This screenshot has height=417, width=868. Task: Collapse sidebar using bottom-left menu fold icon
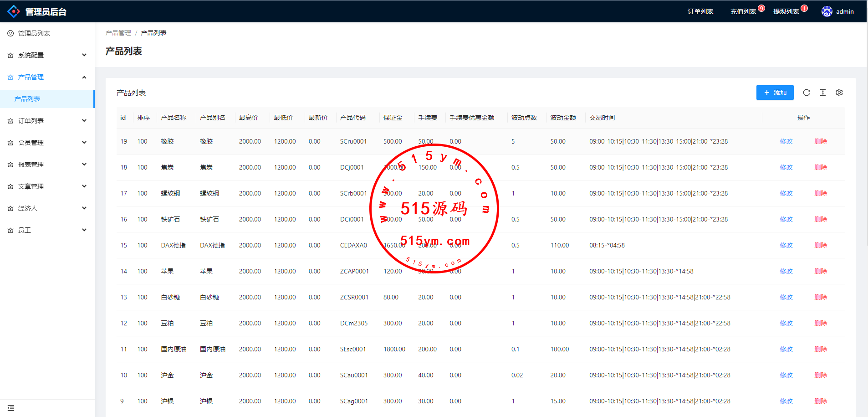tap(11, 408)
